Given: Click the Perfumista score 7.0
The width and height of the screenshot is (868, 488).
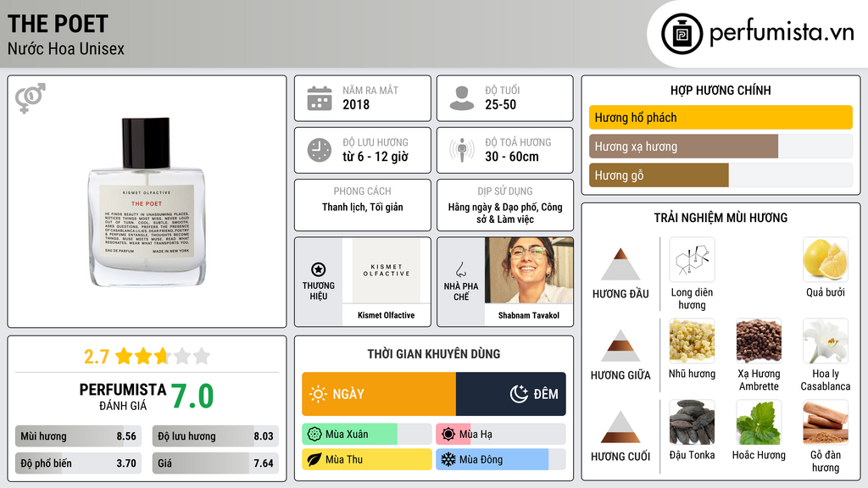Looking at the screenshot, I should tap(192, 396).
